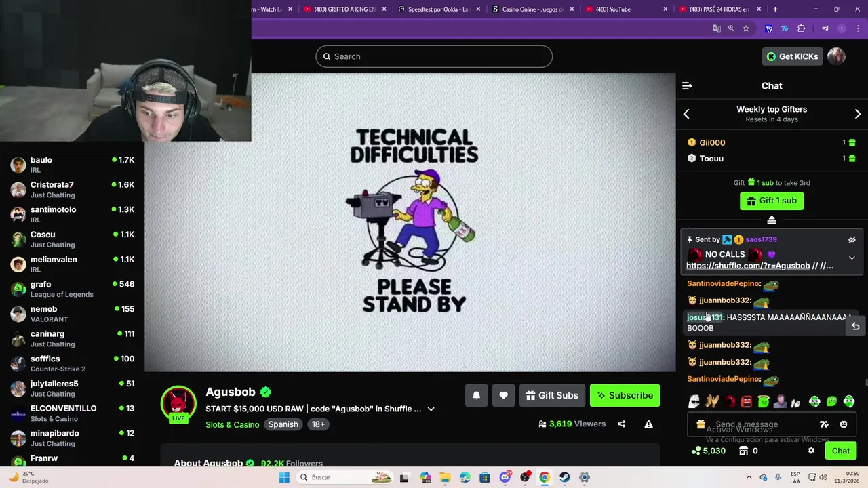Show hidden system tray icons
868x488 pixels.
[x=749, y=477]
